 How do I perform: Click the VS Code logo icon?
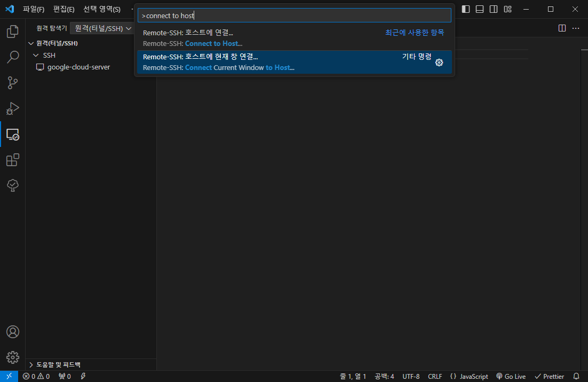10,9
